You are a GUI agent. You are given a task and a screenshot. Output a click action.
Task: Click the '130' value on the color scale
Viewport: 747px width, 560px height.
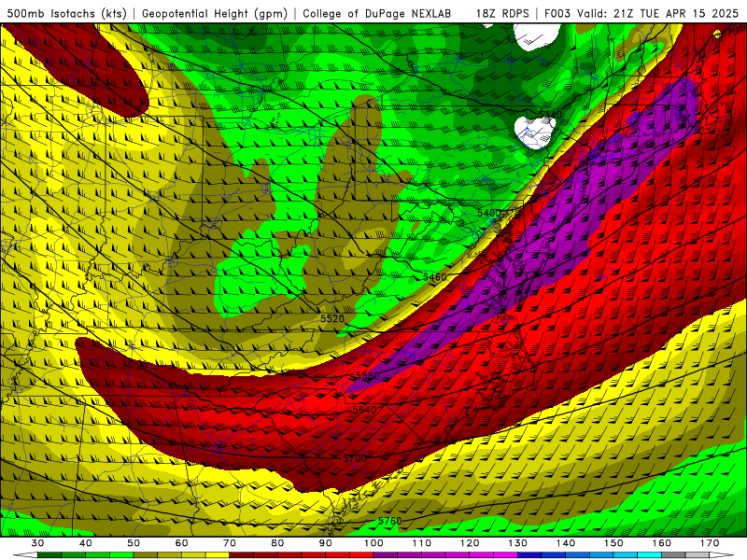(518, 543)
